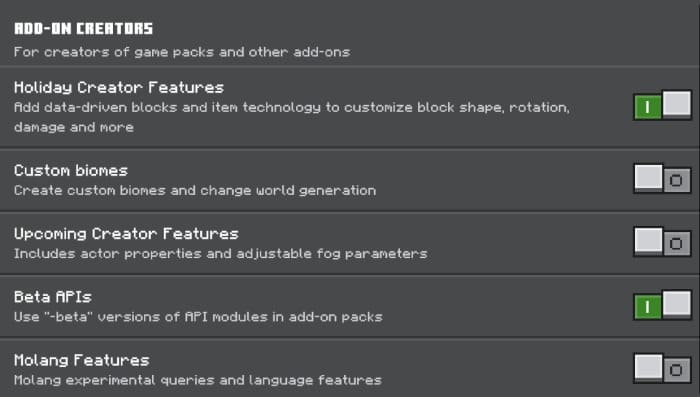This screenshot has width=700, height=397.
Task: Click the green I indicator on Beta APIs switch
Action: 647,307
